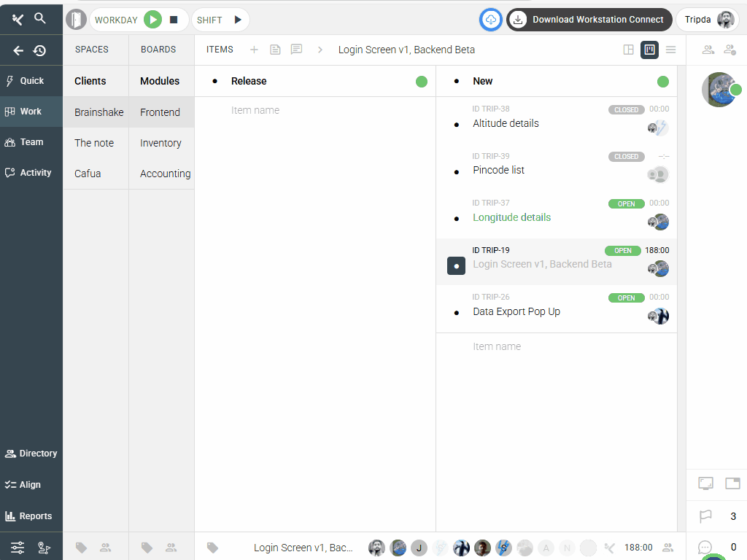
Task: Click the green status dot on Release
Action: tap(422, 82)
